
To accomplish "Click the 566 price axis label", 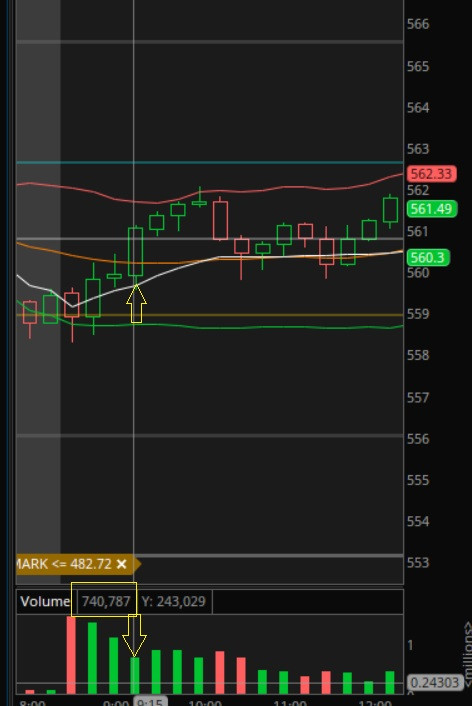I will point(418,24).
